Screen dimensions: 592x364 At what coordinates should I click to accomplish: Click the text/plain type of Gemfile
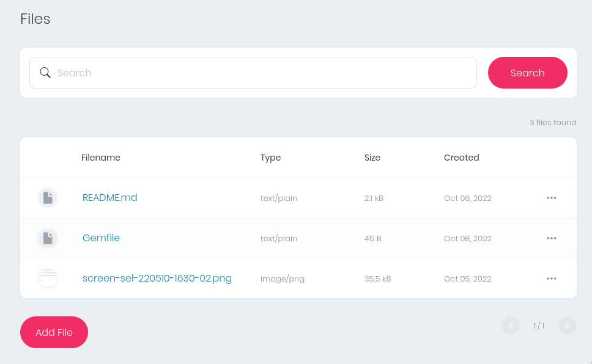pyautogui.click(x=279, y=238)
